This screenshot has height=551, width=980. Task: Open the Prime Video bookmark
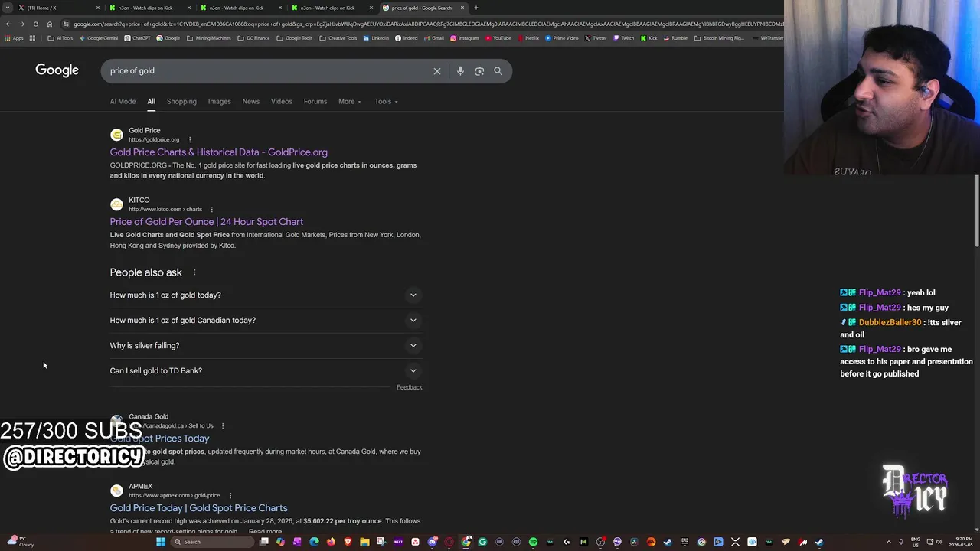pos(562,38)
